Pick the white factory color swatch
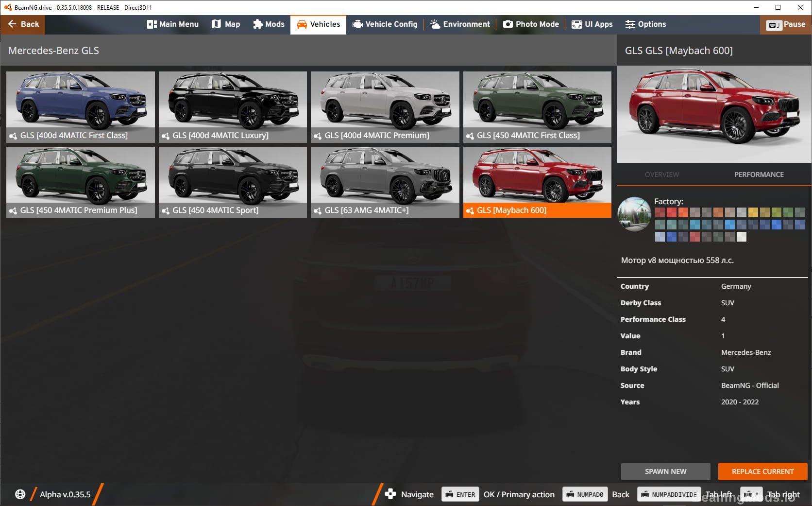This screenshot has width=812, height=506. coord(742,237)
